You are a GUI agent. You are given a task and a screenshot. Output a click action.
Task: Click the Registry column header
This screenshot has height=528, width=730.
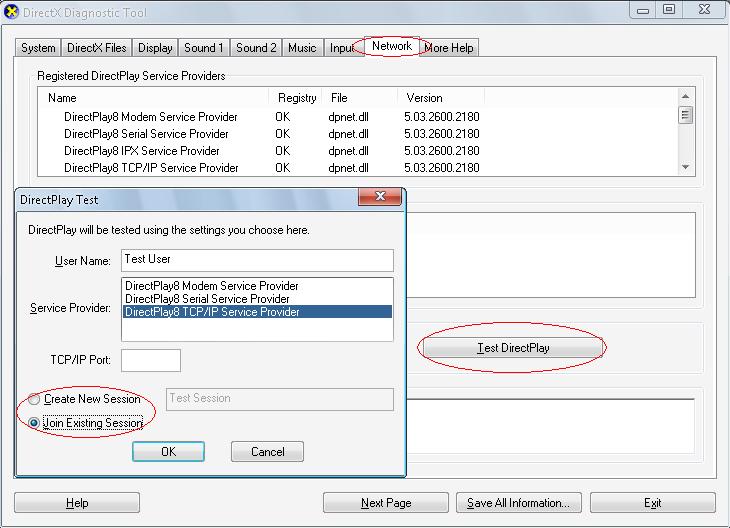point(296,98)
